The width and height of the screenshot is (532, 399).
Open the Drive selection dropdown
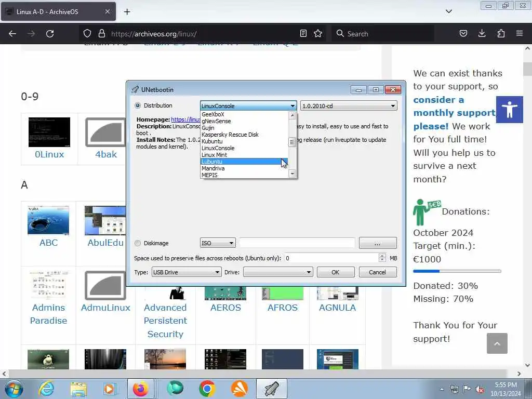278,272
